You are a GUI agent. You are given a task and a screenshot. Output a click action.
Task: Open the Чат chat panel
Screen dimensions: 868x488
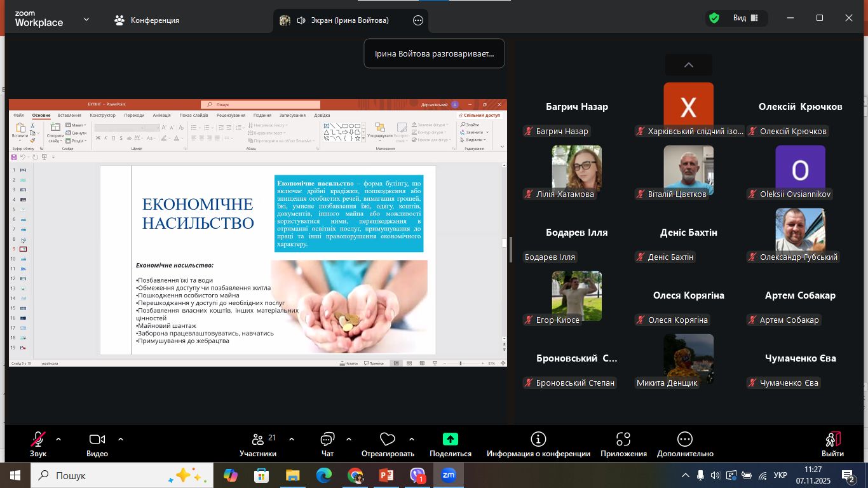pyautogui.click(x=327, y=444)
